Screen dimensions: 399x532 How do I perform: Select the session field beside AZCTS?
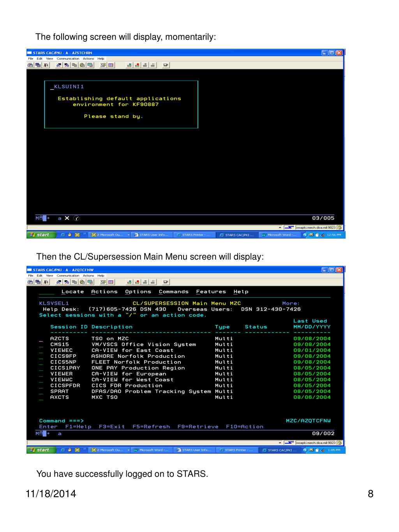point(41,339)
